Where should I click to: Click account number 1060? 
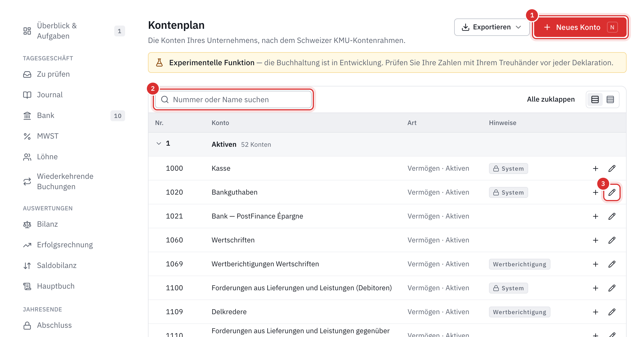coord(174,240)
